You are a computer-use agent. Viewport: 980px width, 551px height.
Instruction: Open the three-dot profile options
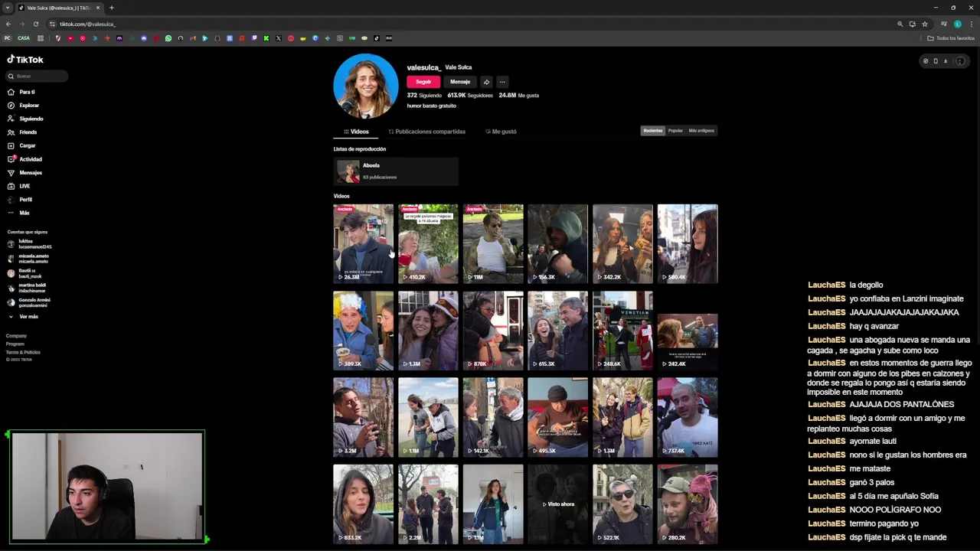[502, 82]
